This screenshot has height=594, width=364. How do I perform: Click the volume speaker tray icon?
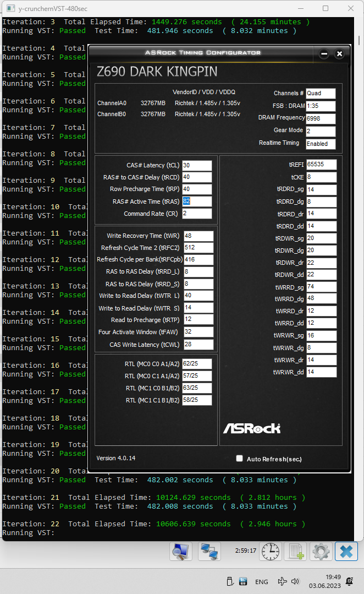click(x=295, y=581)
